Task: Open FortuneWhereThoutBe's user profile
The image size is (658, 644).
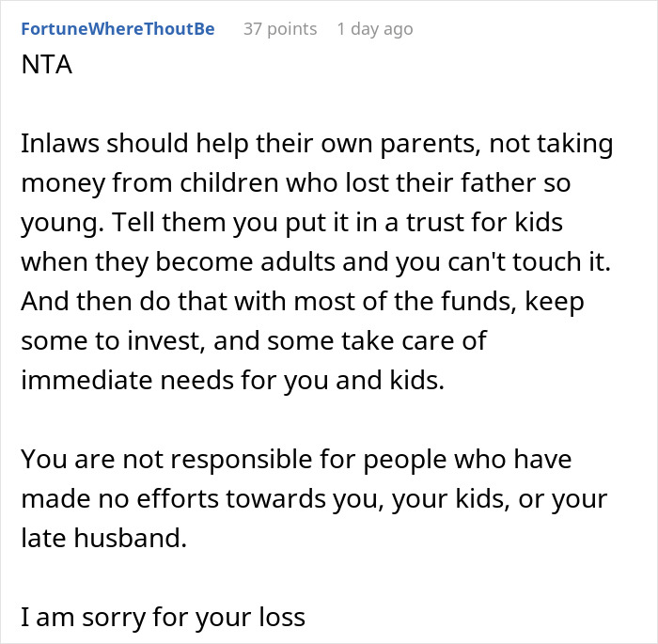Action: (117, 29)
